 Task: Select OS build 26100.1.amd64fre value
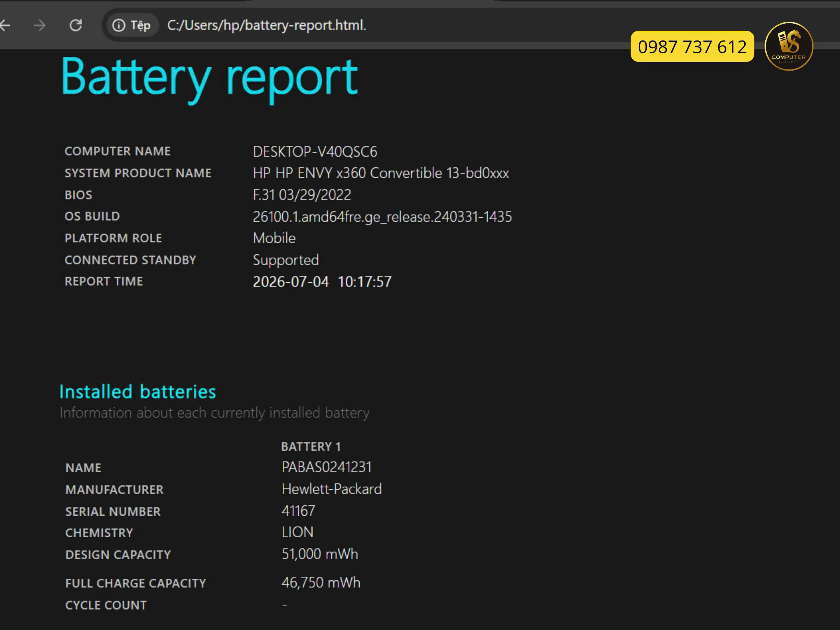pyautogui.click(x=382, y=217)
